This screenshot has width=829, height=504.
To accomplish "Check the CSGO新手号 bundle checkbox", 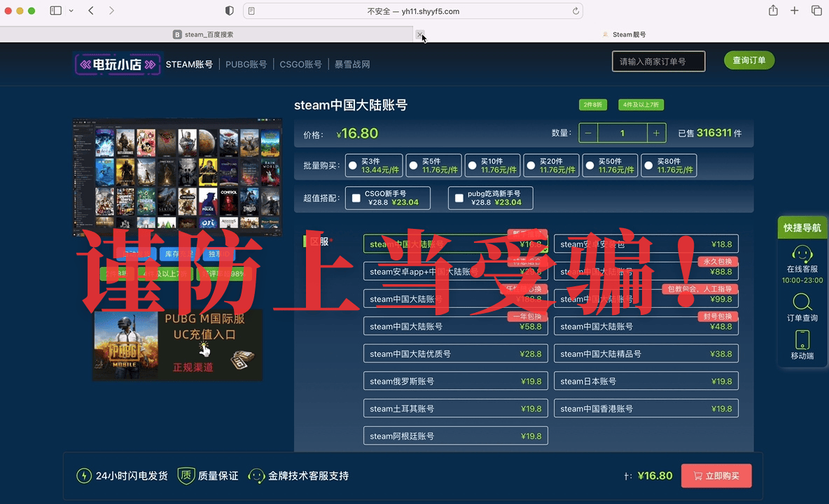I will pyautogui.click(x=356, y=198).
